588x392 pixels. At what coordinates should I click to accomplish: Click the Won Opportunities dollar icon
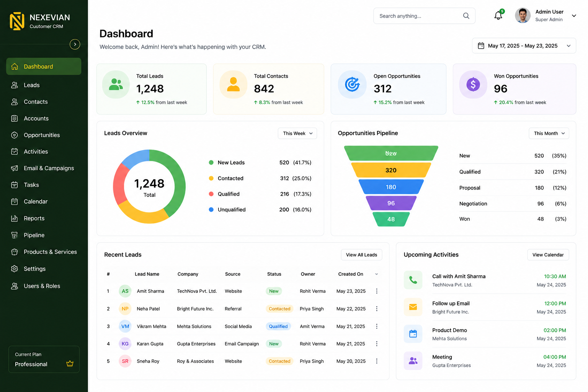(473, 84)
